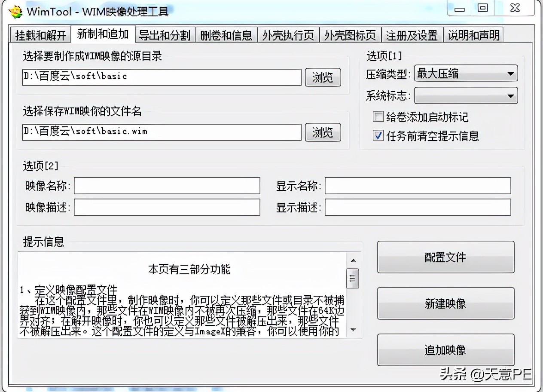This screenshot has width=543, height=392.
Task: Click 浏览 beside the source directory path
Action: click(x=323, y=77)
